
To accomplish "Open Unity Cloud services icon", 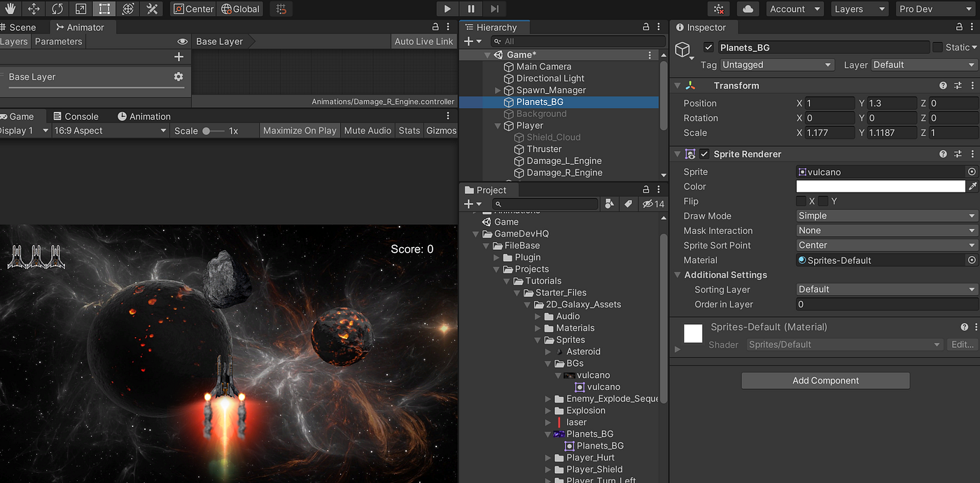I will (749, 8).
